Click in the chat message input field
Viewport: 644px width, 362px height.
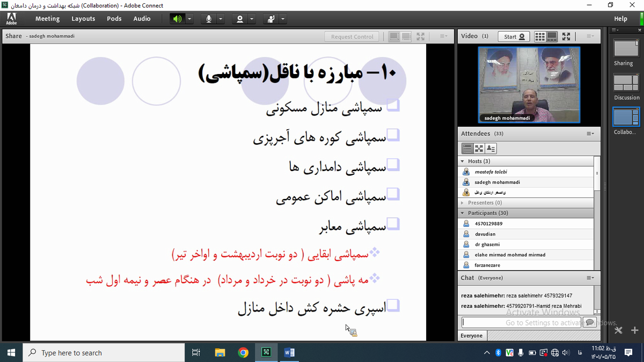tap(521, 322)
